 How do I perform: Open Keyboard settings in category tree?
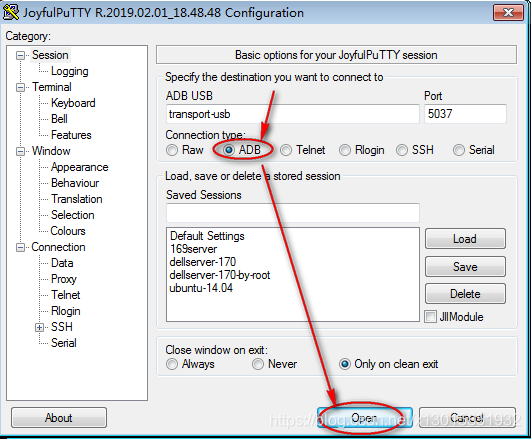coord(73,103)
